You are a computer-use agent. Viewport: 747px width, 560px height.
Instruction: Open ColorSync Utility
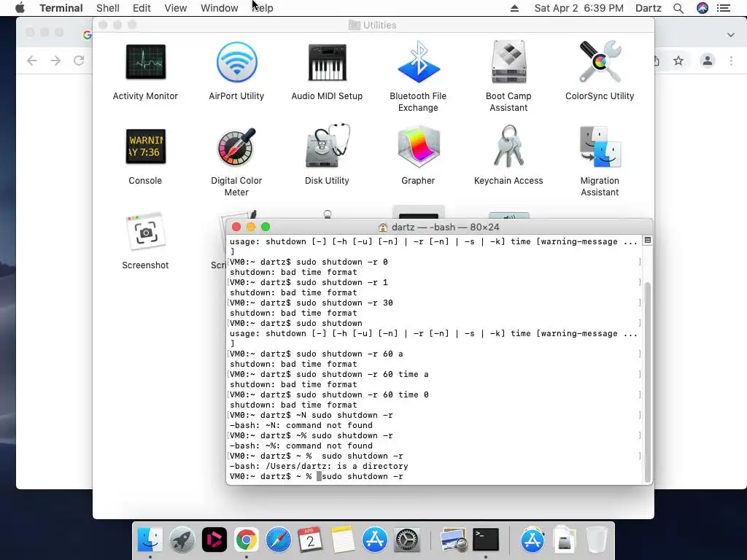pos(600,62)
